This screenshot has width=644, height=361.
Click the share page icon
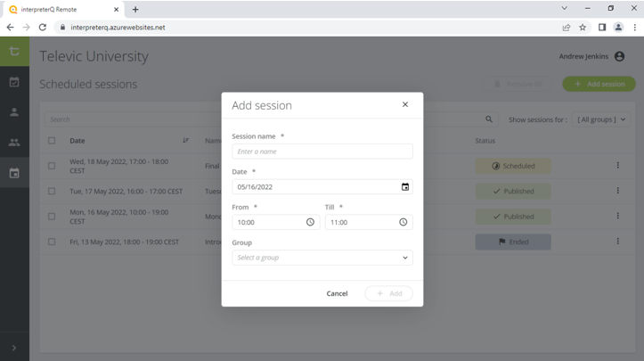567,27
